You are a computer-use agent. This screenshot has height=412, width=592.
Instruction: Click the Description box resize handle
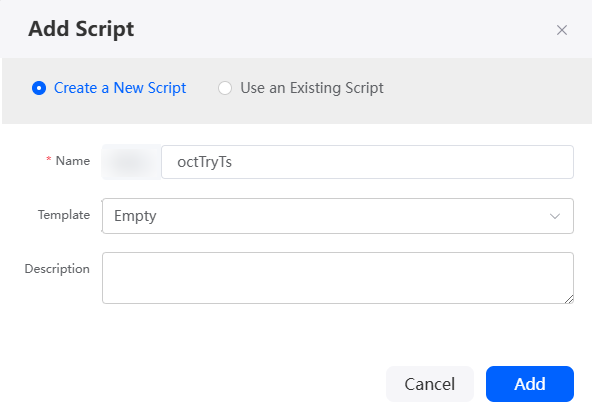(569, 299)
